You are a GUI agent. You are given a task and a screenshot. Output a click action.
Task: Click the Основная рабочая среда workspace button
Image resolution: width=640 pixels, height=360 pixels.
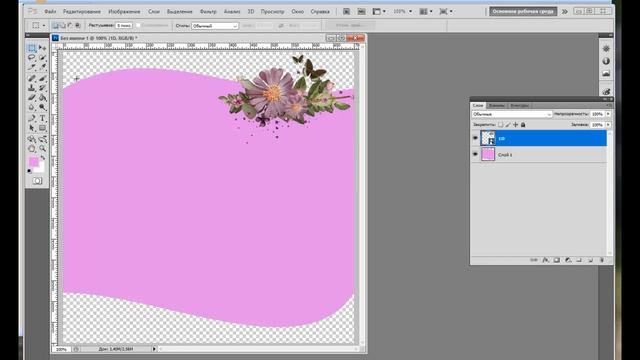tap(523, 11)
